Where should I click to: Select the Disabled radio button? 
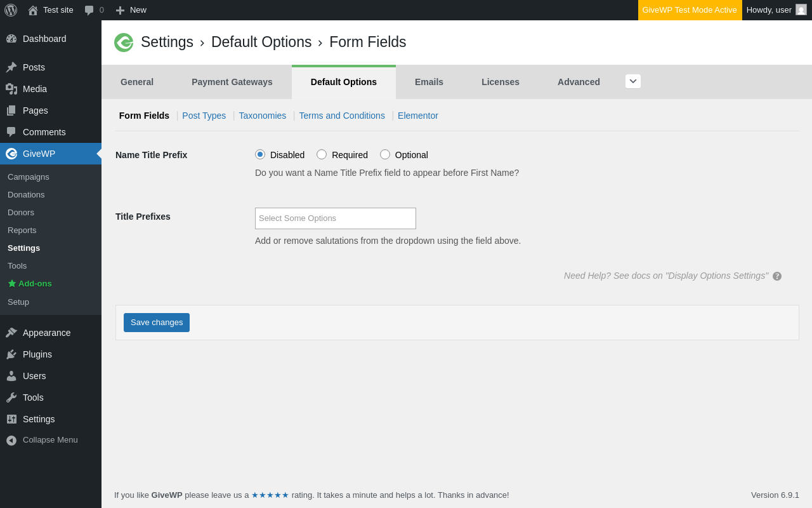tap(260, 154)
